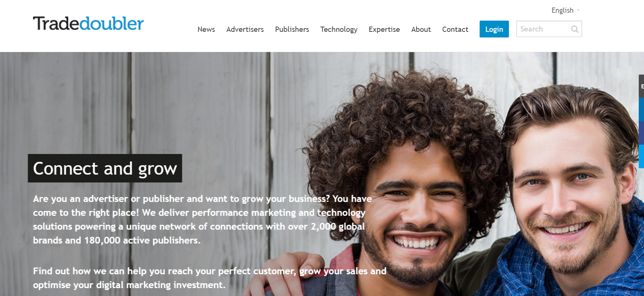Click the light blue Twitter-colored side tab

(x=641, y=157)
